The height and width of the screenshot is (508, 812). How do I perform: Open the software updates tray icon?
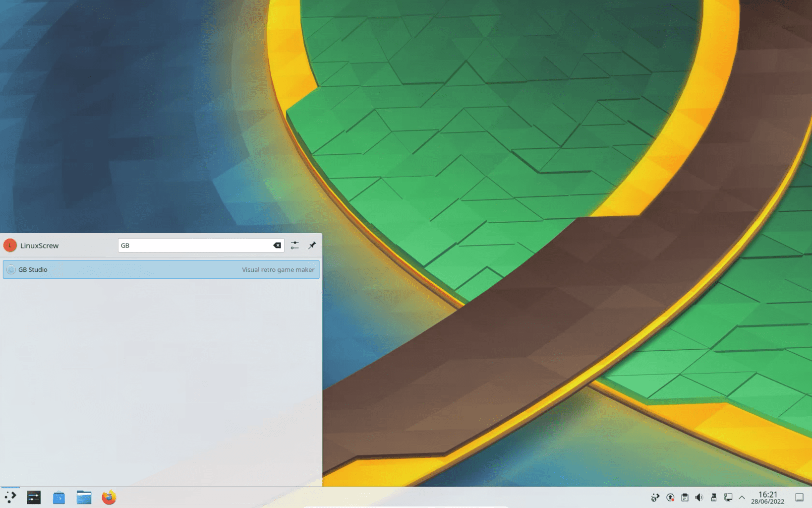[670, 497]
